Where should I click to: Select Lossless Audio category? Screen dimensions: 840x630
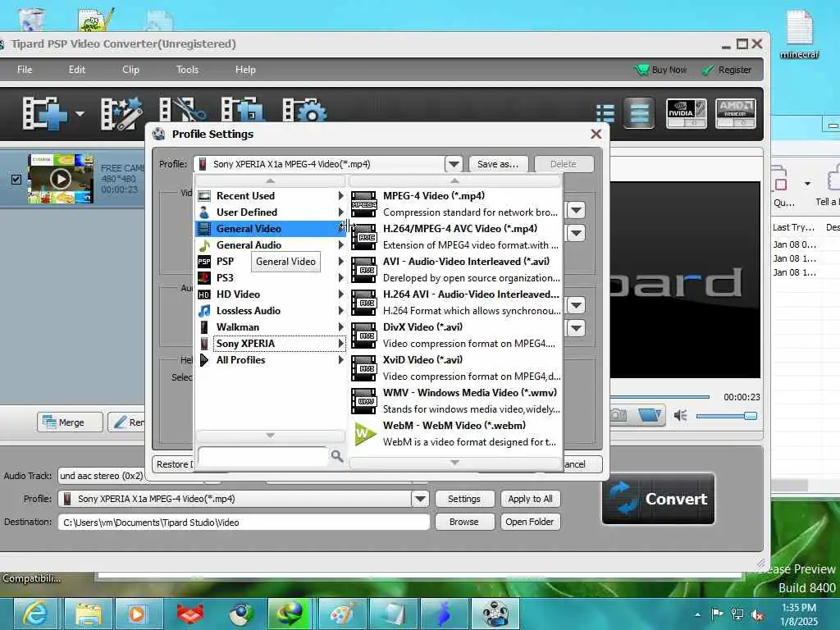271,311
